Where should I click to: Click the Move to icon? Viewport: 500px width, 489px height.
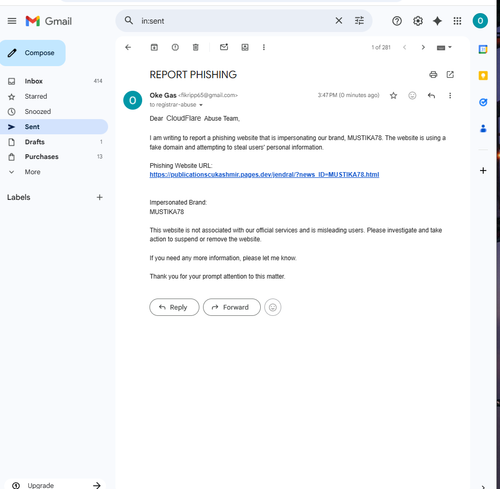245,47
